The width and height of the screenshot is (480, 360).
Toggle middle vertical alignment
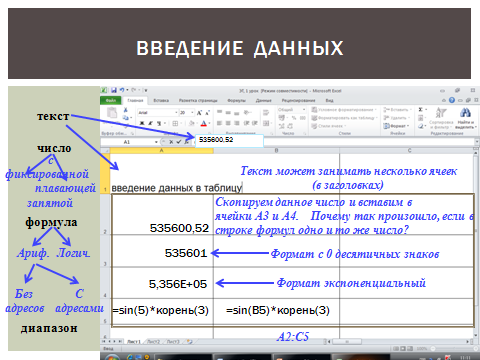coord(228,113)
